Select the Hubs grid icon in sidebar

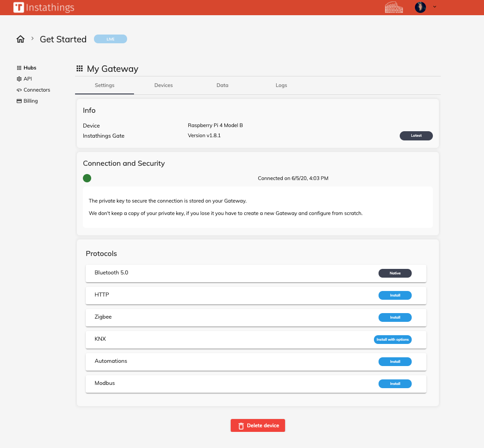[19, 68]
